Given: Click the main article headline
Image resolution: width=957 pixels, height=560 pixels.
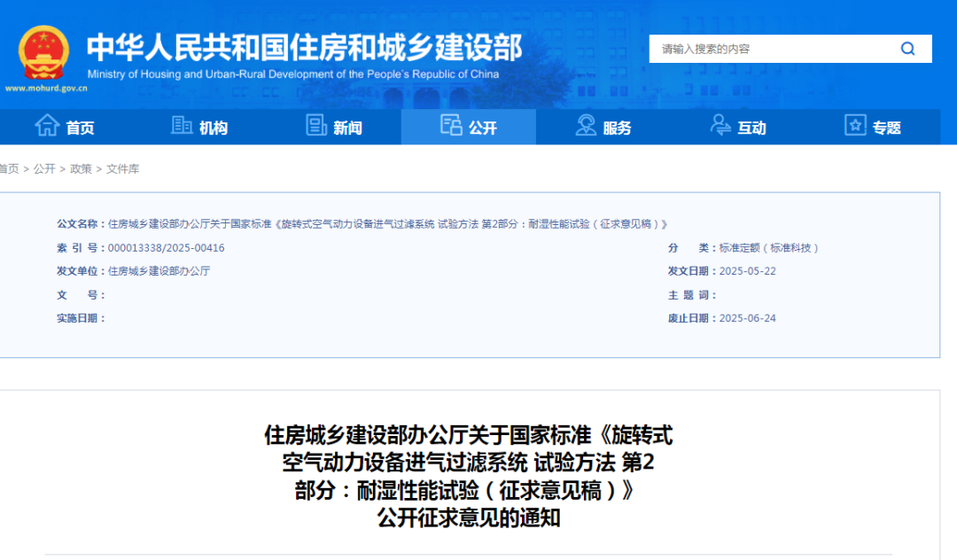Looking at the screenshot, I should click(469, 477).
